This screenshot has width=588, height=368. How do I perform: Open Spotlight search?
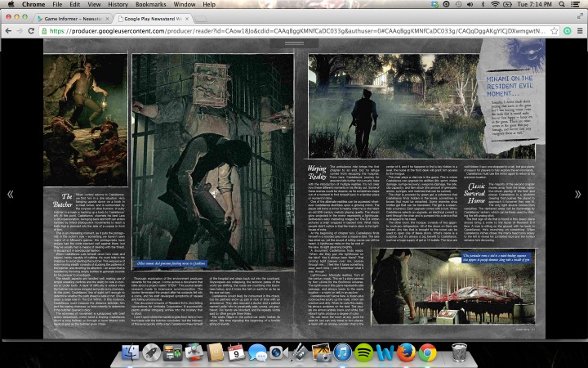click(x=562, y=4)
